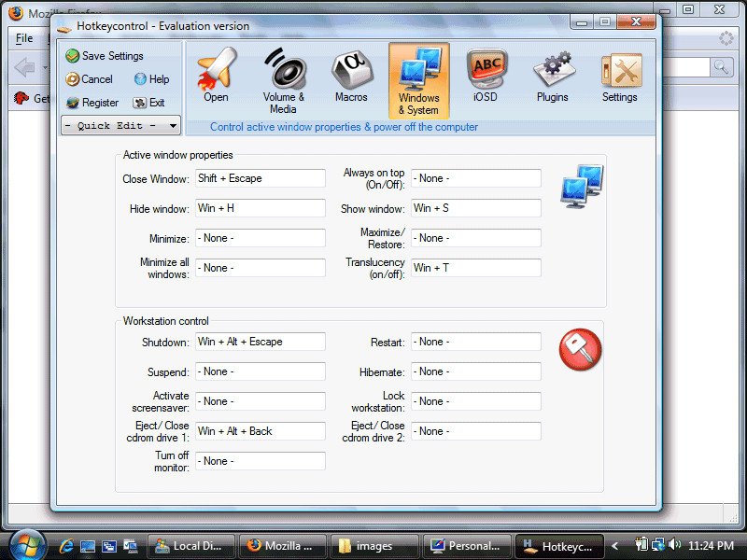Click the Show window hotkey field
Screen dimensions: 747x560
tap(476, 208)
